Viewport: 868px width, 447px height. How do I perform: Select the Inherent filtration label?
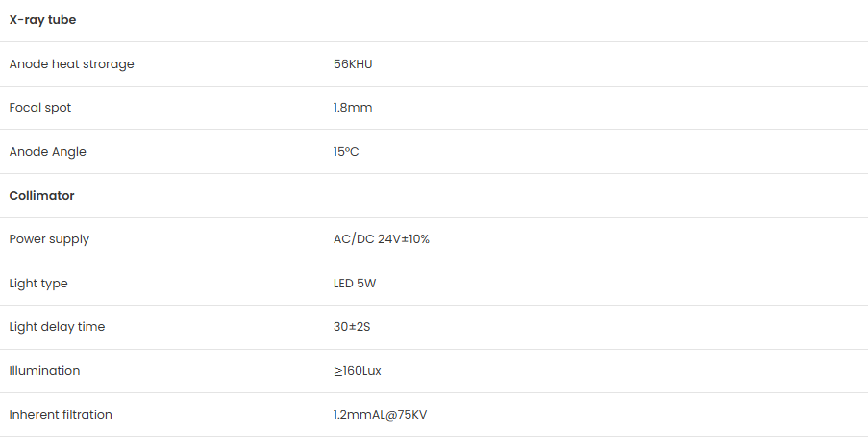[x=61, y=415]
